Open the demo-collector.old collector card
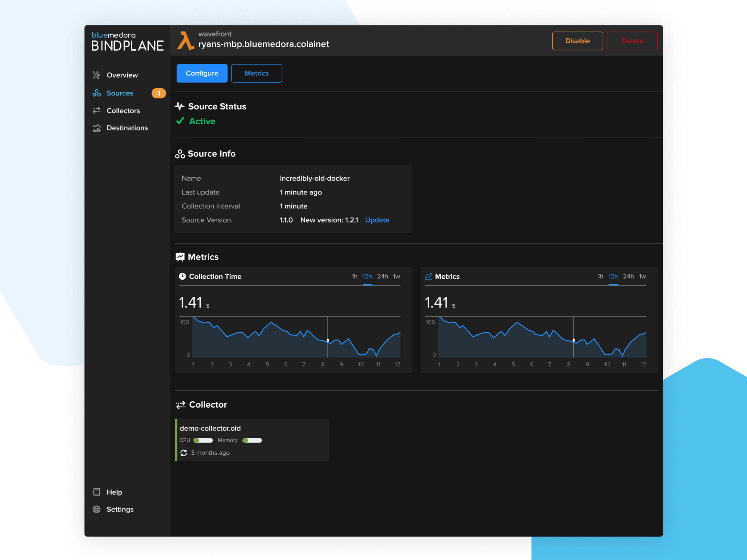The image size is (747, 560). pos(252,440)
